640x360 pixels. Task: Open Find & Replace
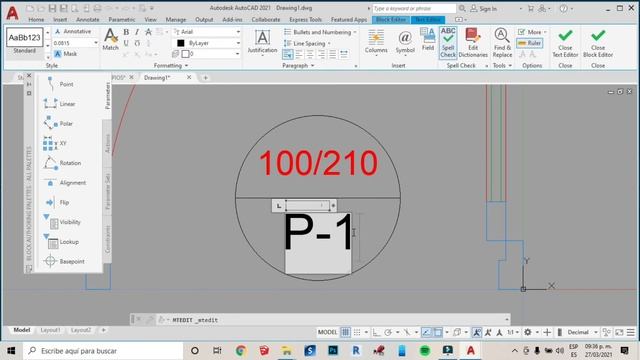point(502,43)
